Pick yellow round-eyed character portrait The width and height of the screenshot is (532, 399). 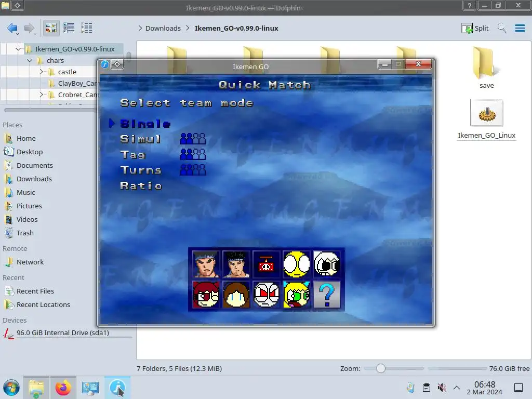[296, 264]
